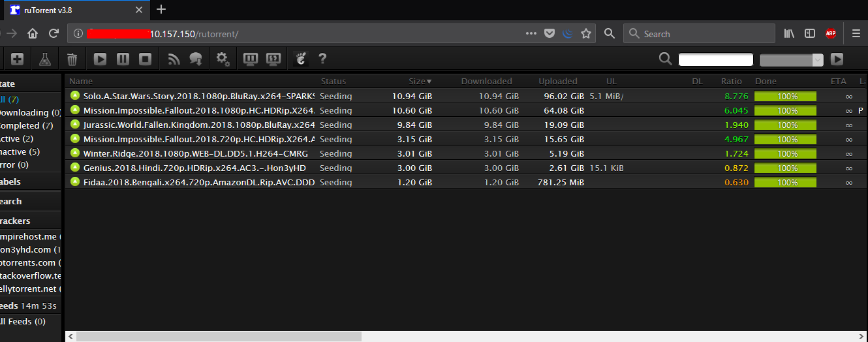This screenshot has height=342, width=868.
Task: Click the foot-shaped plugin icon
Action: [301, 59]
